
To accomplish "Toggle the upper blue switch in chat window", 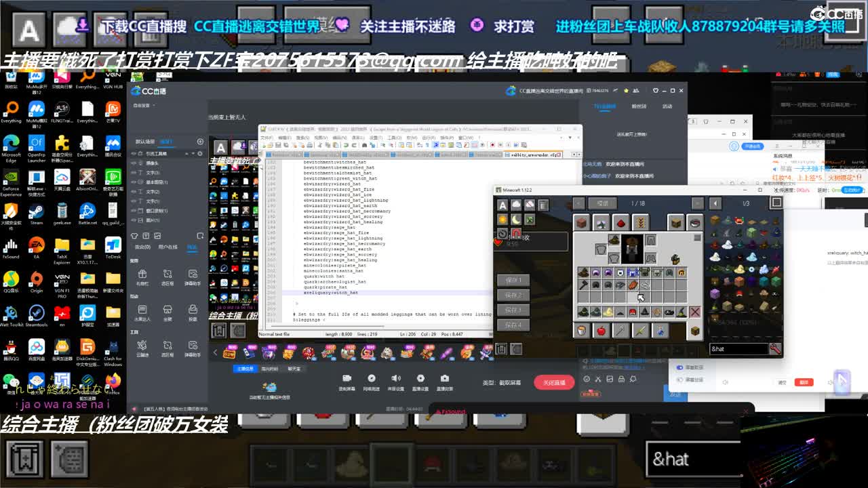I will click(x=680, y=367).
